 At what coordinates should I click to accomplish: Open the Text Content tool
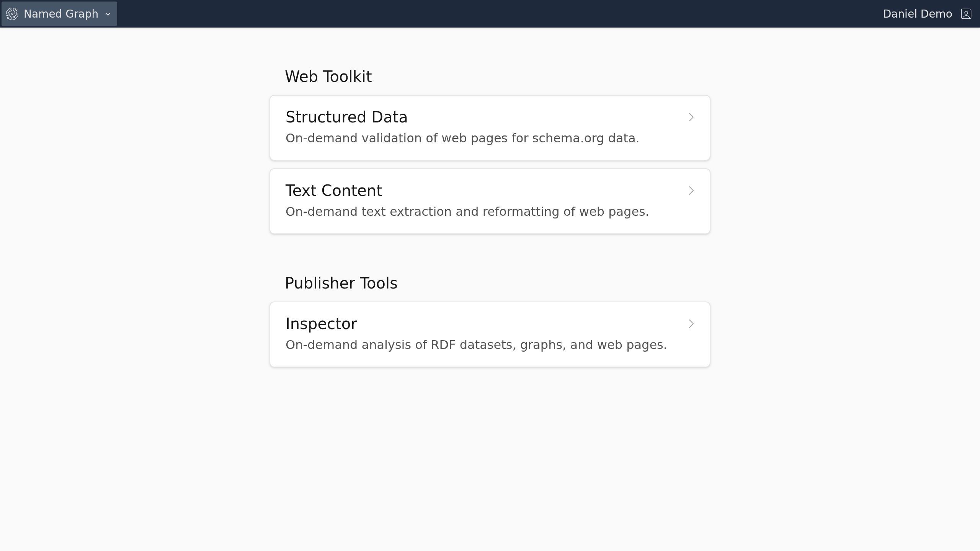pyautogui.click(x=333, y=191)
